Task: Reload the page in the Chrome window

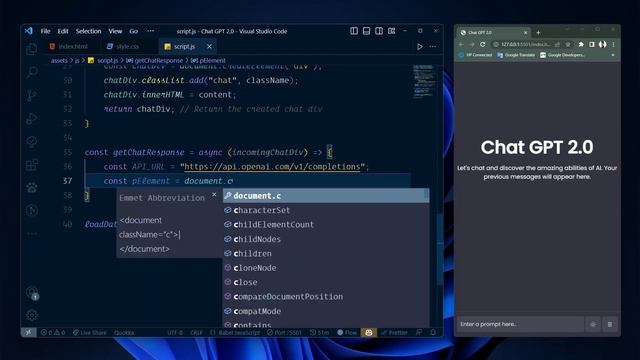Action: tap(483, 44)
